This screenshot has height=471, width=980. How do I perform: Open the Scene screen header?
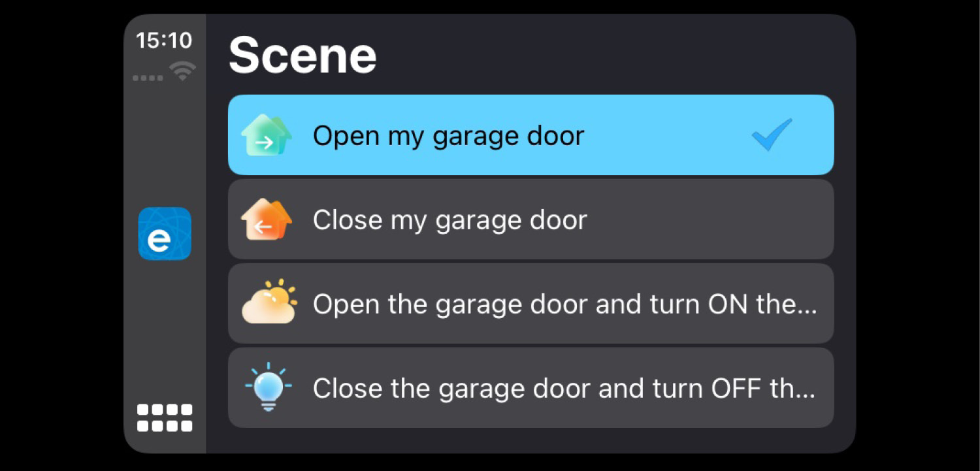coord(302,56)
